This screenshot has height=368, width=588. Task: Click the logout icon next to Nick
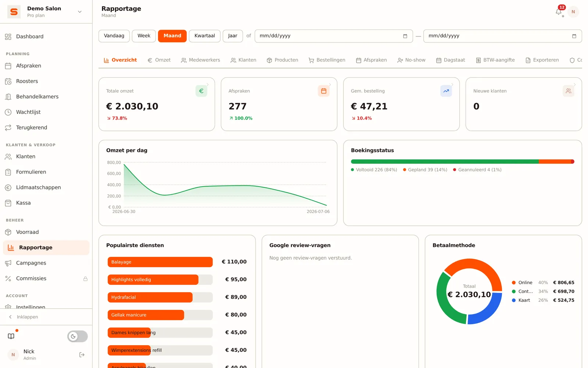tap(82, 355)
